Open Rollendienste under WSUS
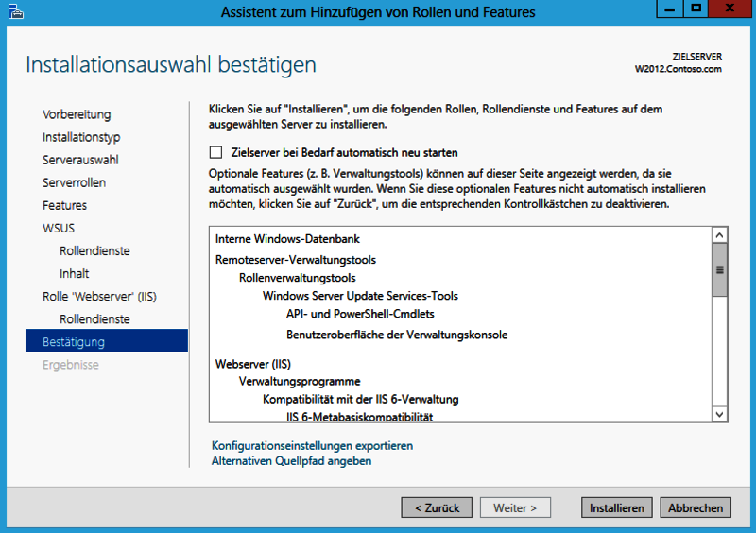756x533 pixels. tap(94, 250)
